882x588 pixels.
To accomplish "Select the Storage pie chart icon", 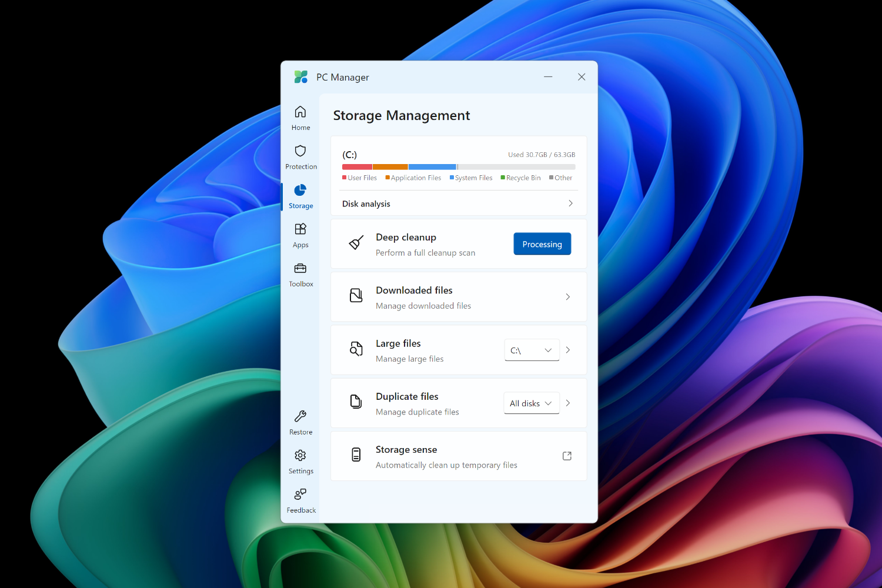I will [300, 190].
